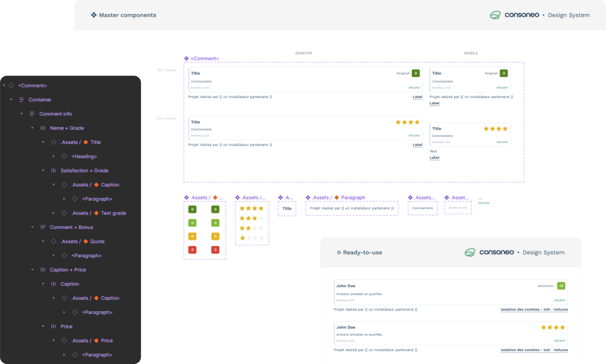Click the columns icon beside Name + Grade
Image resolution: width=606 pixels, height=364 pixels.
coord(43,128)
